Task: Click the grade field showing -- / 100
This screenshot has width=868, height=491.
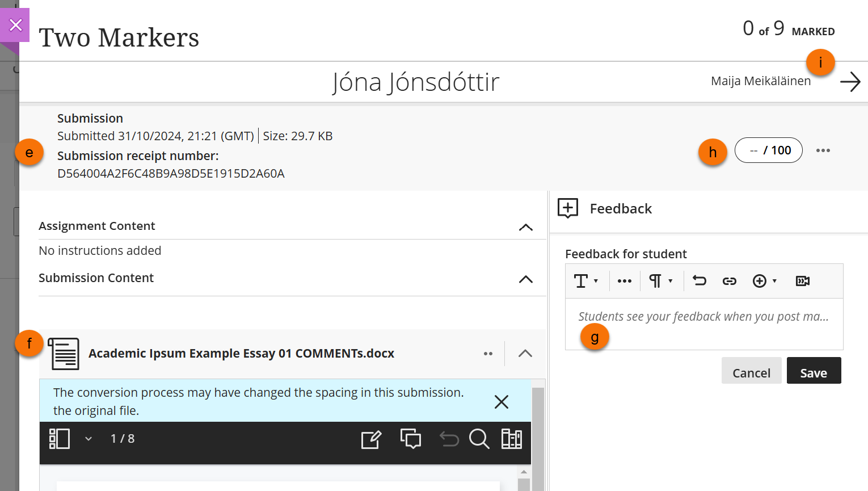Action: click(769, 150)
